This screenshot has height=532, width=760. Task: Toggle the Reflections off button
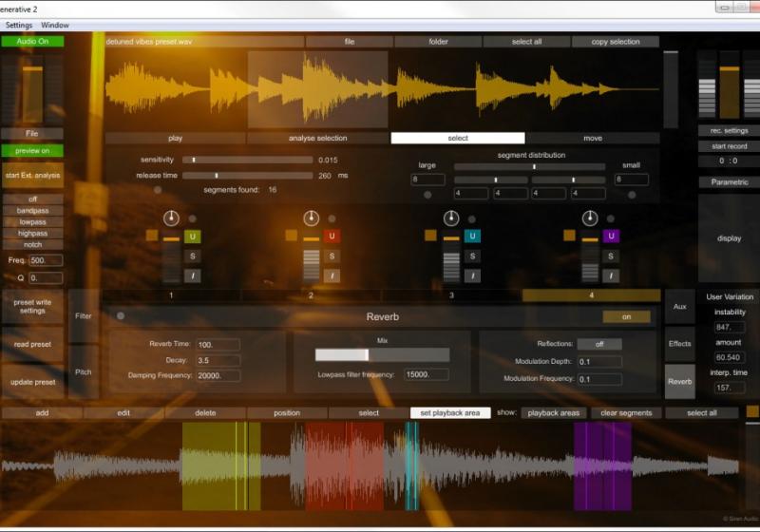pos(599,344)
